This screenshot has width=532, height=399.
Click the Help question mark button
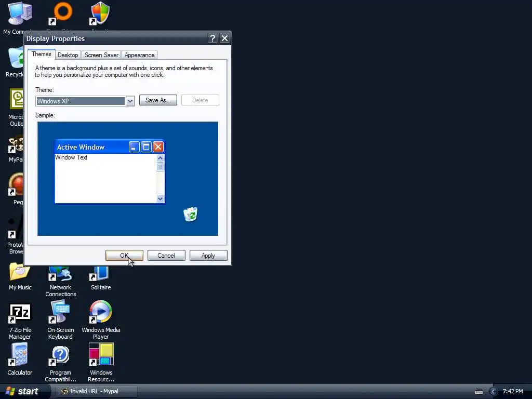pyautogui.click(x=212, y=38)
